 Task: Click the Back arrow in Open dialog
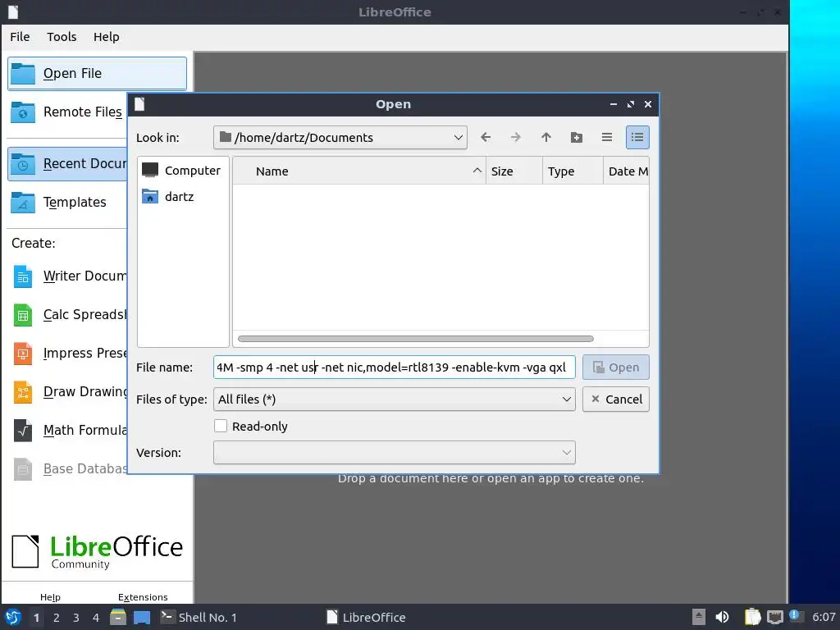(486, 138)
